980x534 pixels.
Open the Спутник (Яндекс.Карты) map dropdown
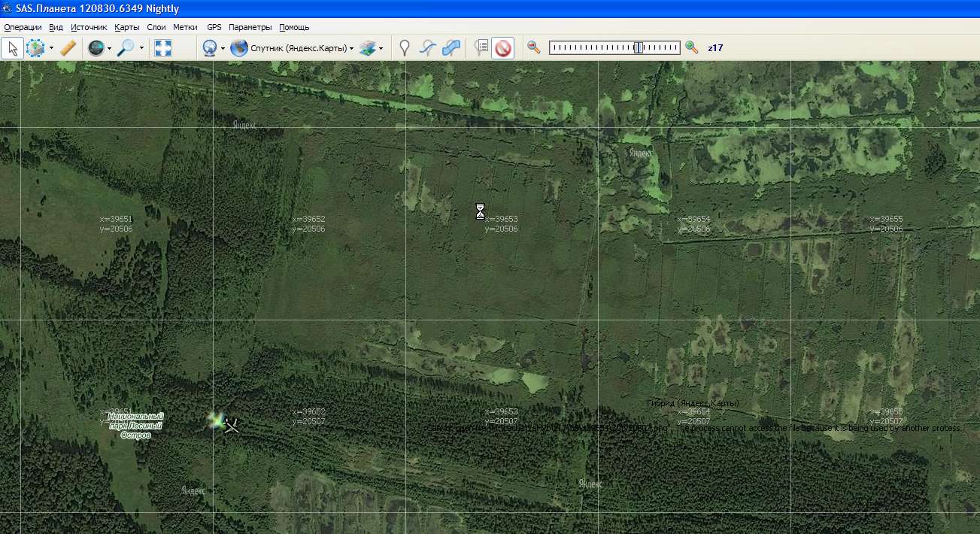tap(293, 48)
